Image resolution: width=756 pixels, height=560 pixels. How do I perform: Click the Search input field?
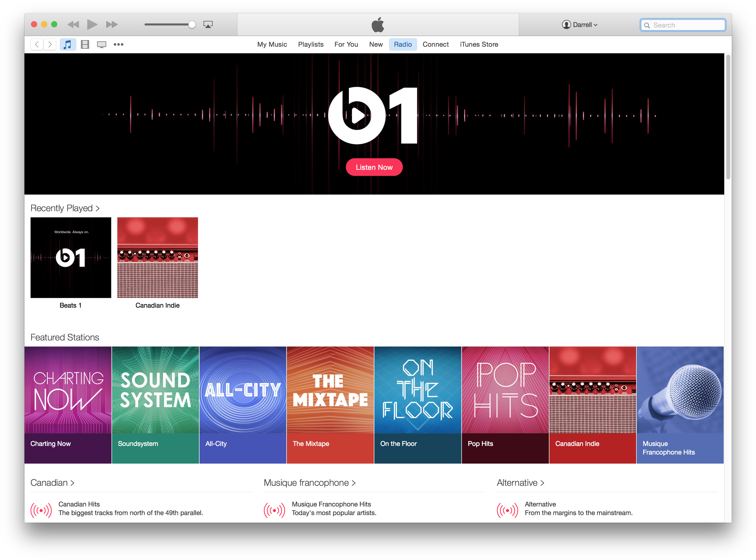pos(683,25)
